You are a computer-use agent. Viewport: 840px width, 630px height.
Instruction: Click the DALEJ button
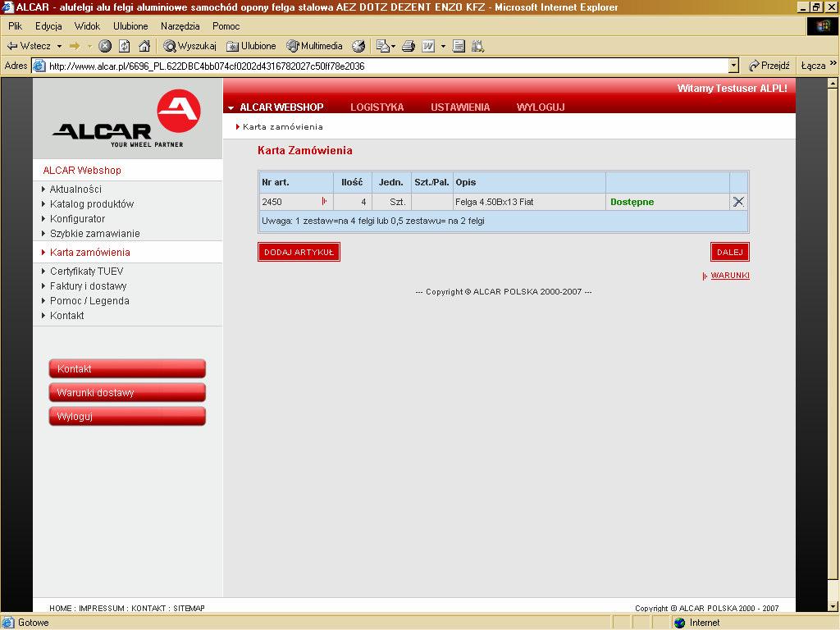[x=729, y=253]
